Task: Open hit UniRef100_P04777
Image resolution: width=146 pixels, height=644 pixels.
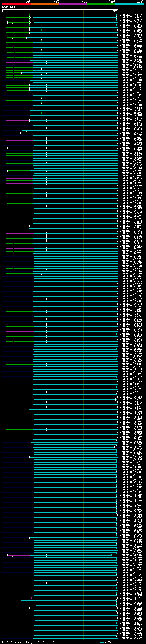Action: 131,15
